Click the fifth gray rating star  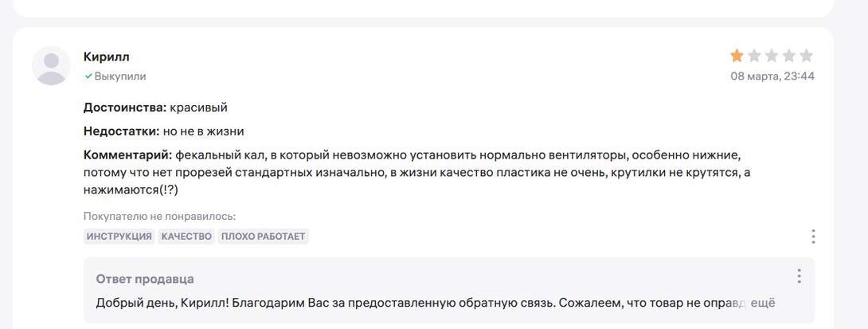coord(807,56)
